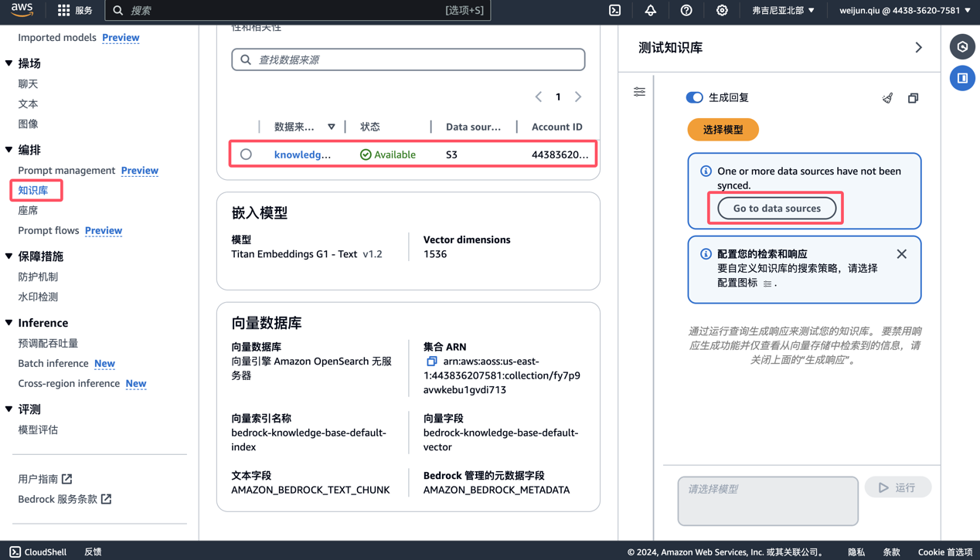Collapse the orchestration section in the sidebar

tap(9, 150)
